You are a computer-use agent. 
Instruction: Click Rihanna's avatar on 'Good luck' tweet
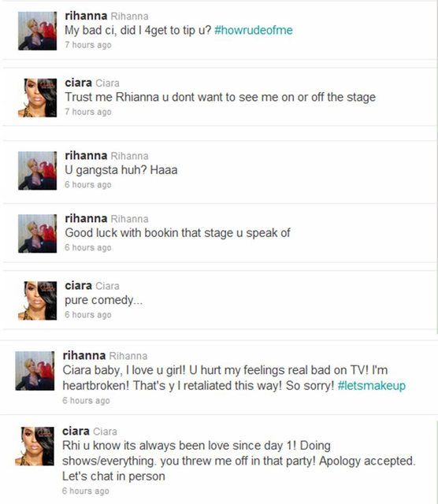37,234
